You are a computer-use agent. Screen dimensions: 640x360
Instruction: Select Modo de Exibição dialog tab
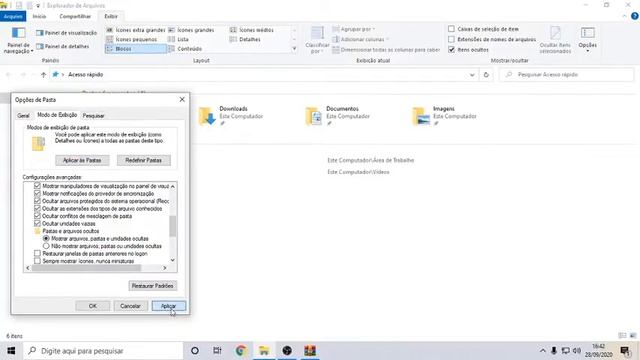(57, 115)
